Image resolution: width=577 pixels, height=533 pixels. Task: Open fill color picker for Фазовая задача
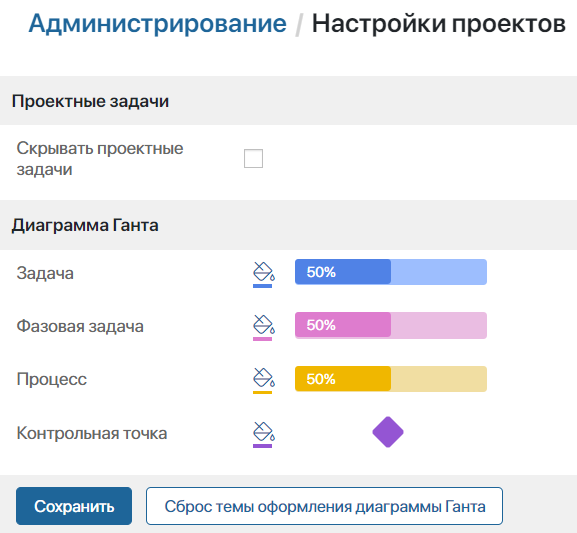point(263,328)
